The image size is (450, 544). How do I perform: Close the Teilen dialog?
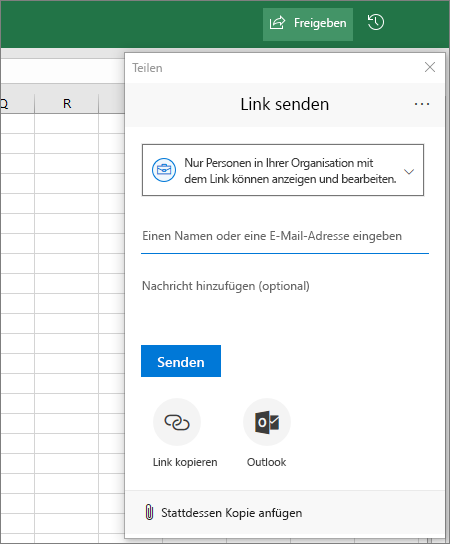430,67
